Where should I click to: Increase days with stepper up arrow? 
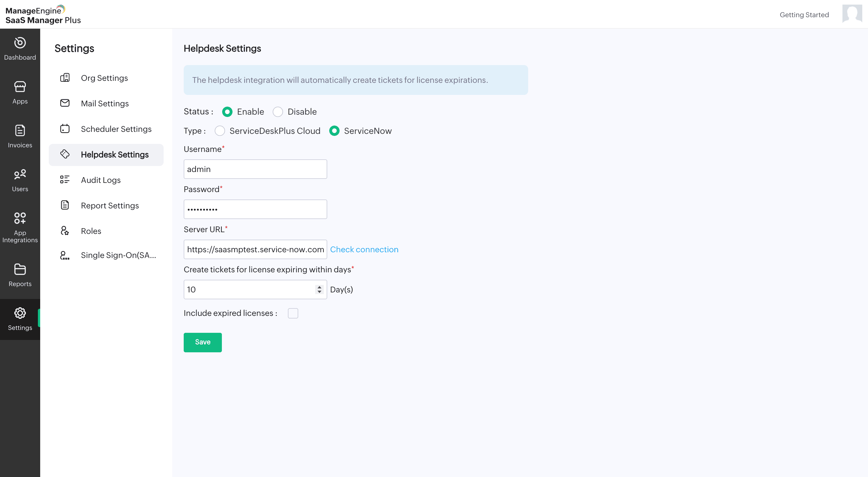coord(319,287)
